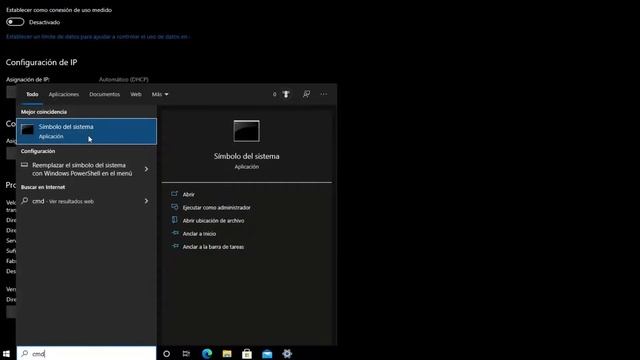
Task: Click the large Símbolo del sistema preview icon
Action: coord(247,131)
